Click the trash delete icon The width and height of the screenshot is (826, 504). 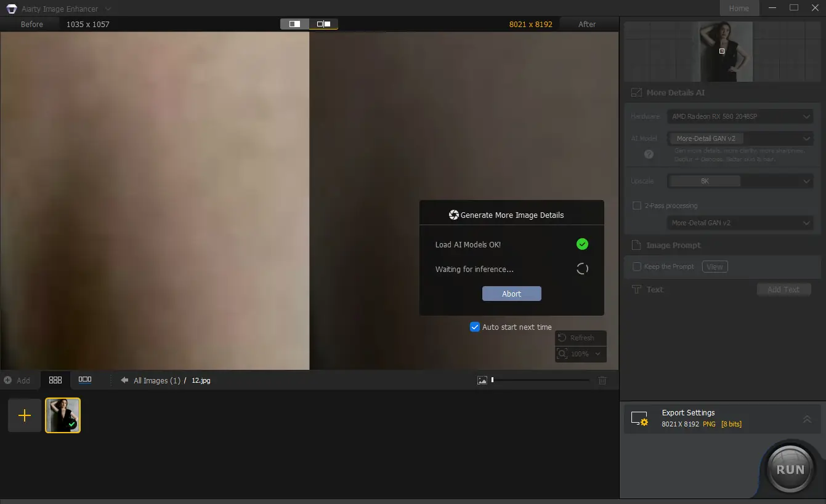pyautogui.click(x=602, y=380)
